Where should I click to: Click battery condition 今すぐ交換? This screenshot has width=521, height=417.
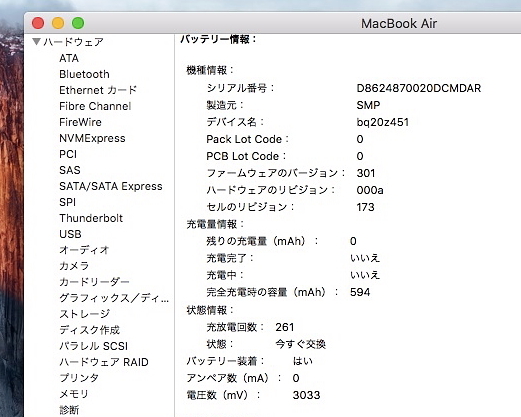[x=300, y=344]
